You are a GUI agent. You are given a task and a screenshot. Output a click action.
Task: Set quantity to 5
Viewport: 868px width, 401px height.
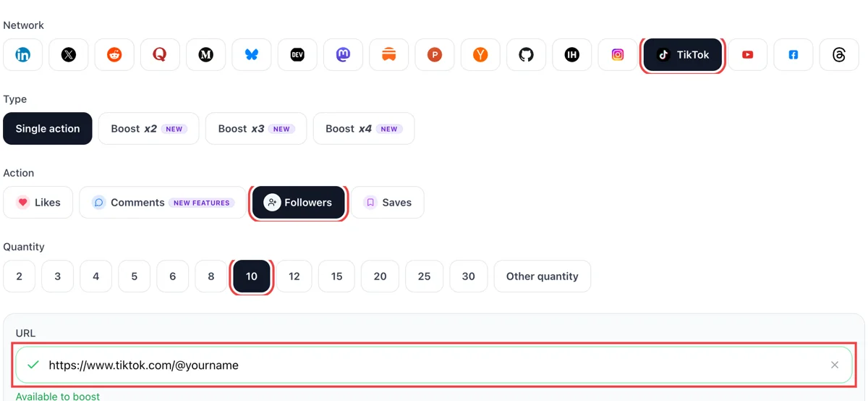pyautogui.click(x=135, y=277)
